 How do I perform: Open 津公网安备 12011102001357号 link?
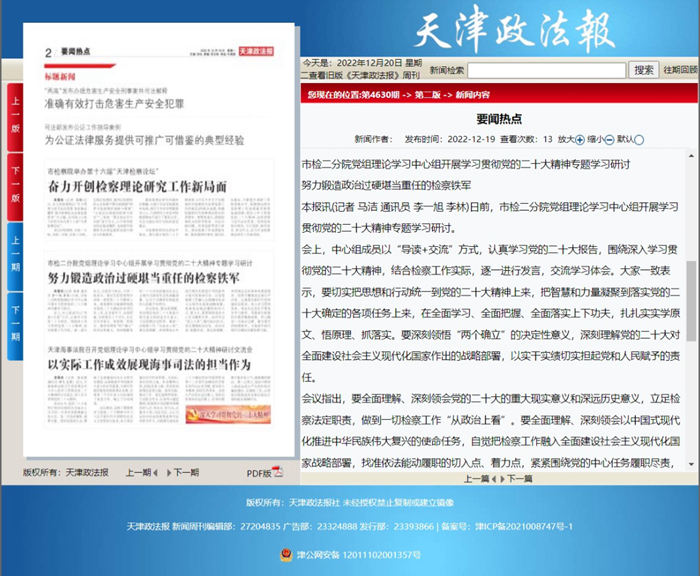click(x=359, y=555)
